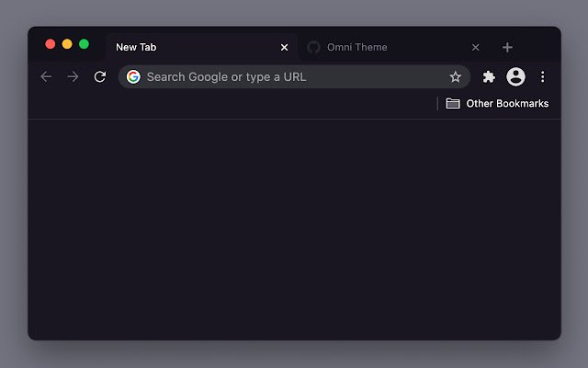Open a new tab with the plus button

507,47
